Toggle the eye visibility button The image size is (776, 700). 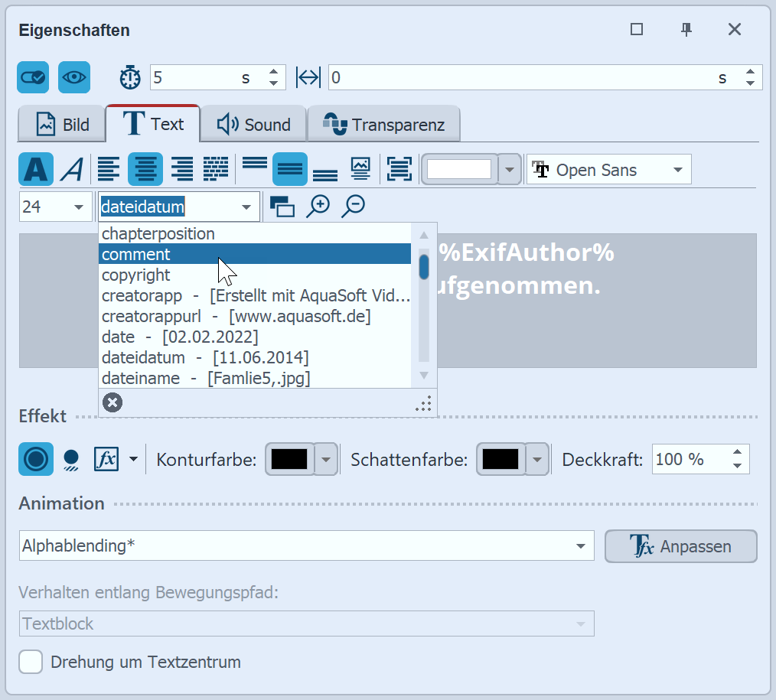74,77
